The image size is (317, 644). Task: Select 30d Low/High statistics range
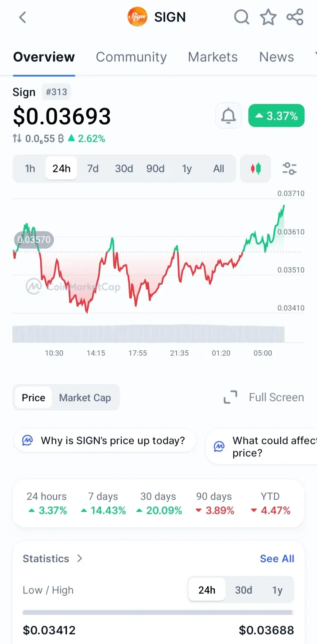pos(244,590)
